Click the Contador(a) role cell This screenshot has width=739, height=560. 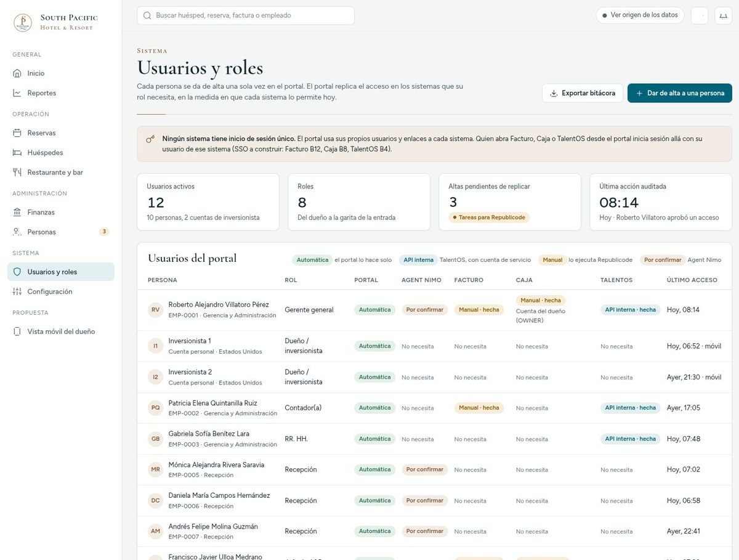303,408
